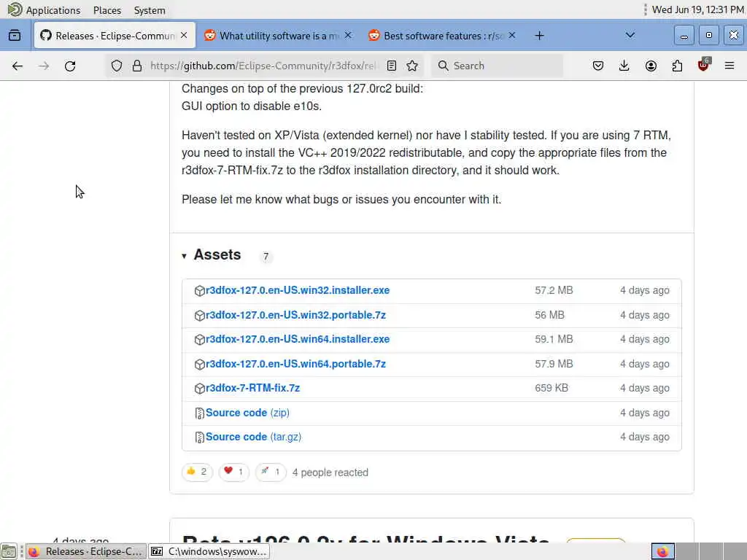Go back to the previous page
The image size is (747, 560).
point(18,66)
